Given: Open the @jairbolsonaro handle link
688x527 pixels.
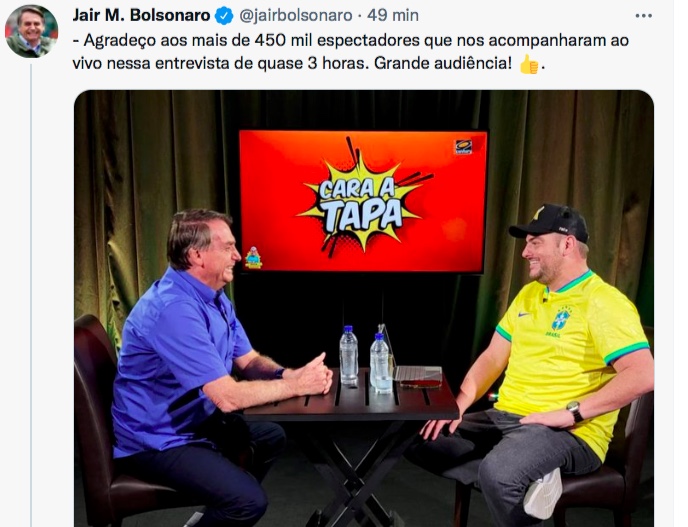Looking at the screenshot, I should [x=296, y=16].
